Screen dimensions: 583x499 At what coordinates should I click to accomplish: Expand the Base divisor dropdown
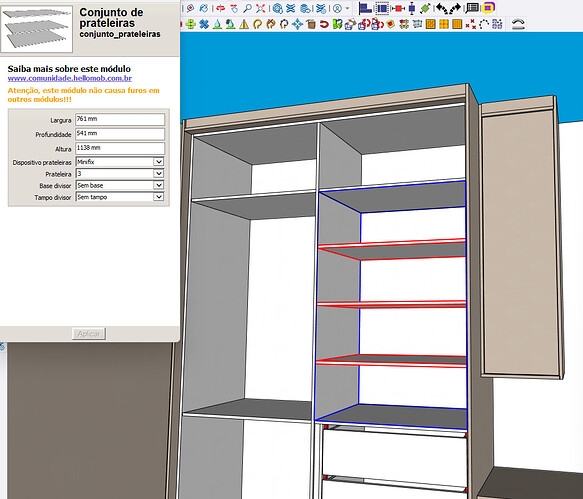(120, 185)
